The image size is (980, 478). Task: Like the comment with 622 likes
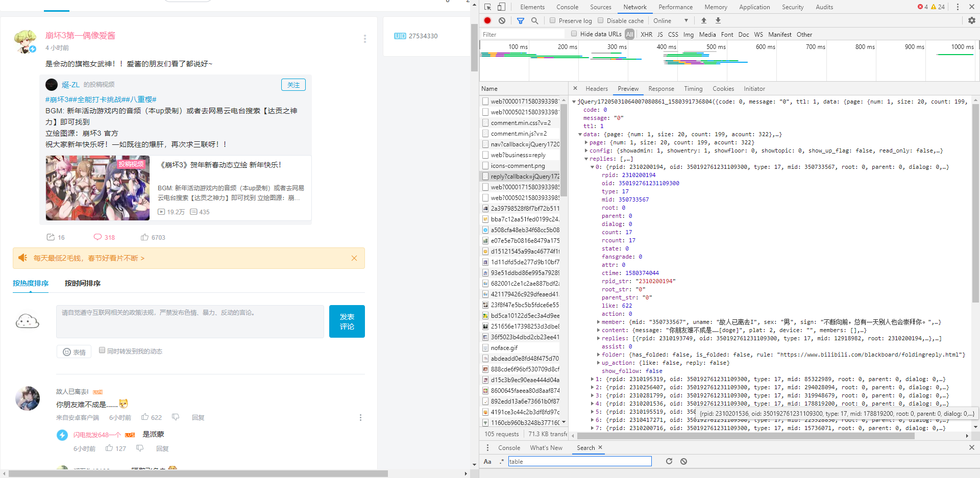click(145, 417)
